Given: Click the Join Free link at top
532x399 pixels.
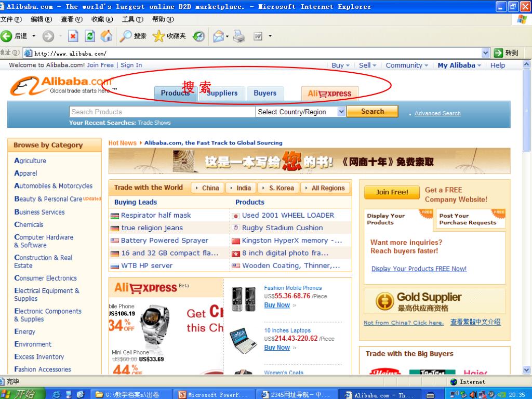Looking at the screenshot, I should point(100,65).
